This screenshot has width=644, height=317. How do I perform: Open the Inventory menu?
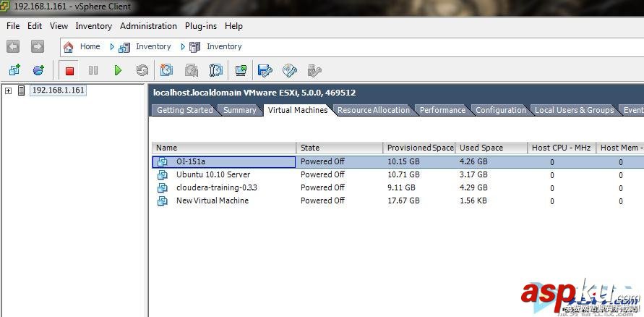pos(94,26)
